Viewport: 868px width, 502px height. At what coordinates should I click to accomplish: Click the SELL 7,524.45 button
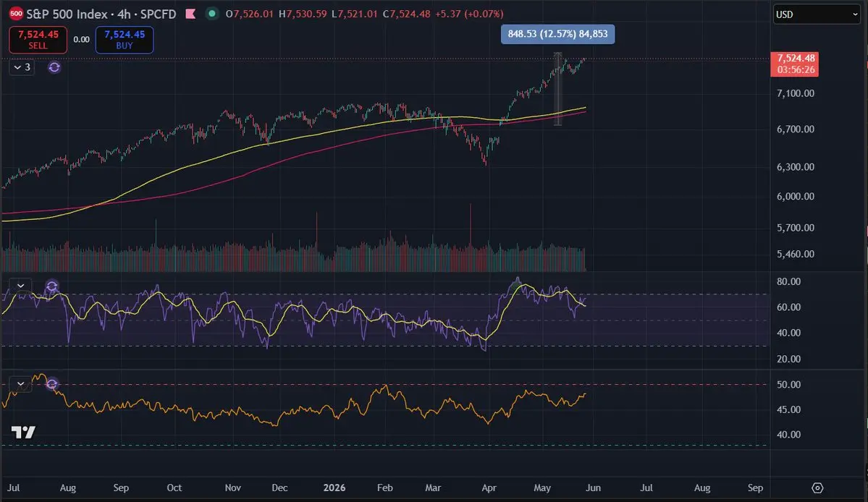[38, 40]
